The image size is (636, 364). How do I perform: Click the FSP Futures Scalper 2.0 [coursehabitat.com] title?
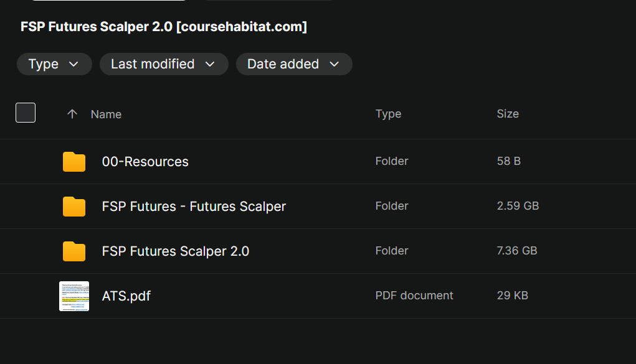pyautogui.click(x=164, y=27)
